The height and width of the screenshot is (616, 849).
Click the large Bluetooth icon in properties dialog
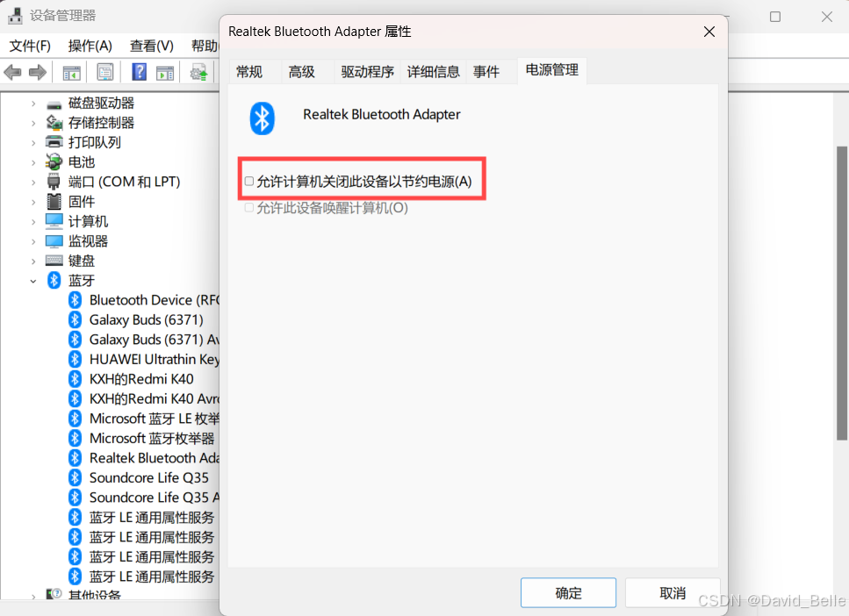click(x=262, y=118)
